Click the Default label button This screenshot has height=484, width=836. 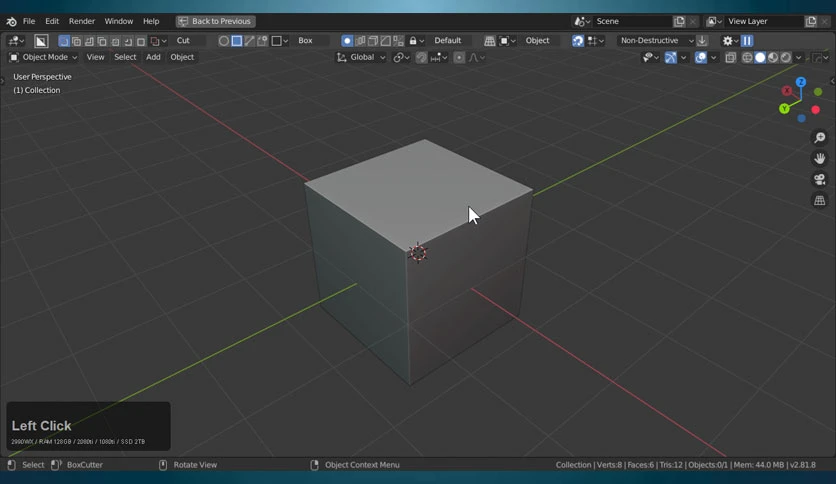(x=447, y=41)
